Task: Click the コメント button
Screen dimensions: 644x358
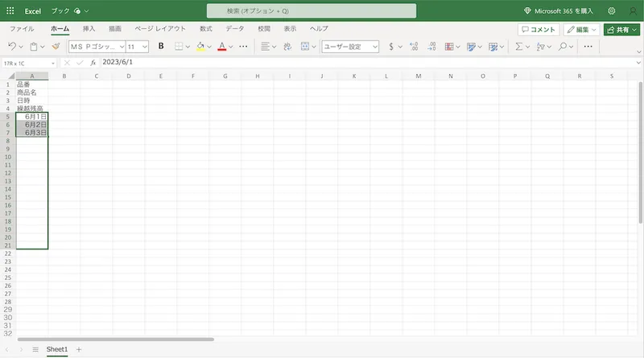Action: coord(539,30)
